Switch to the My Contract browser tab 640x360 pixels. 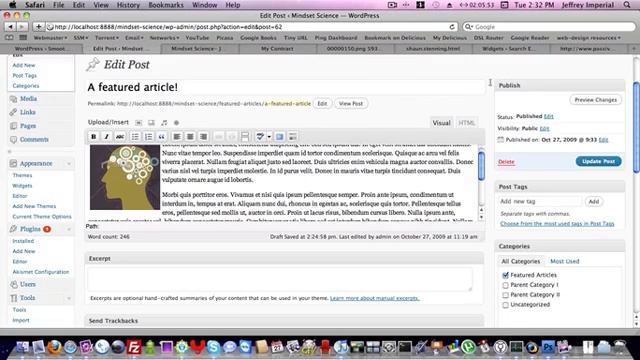coord(277,49)
